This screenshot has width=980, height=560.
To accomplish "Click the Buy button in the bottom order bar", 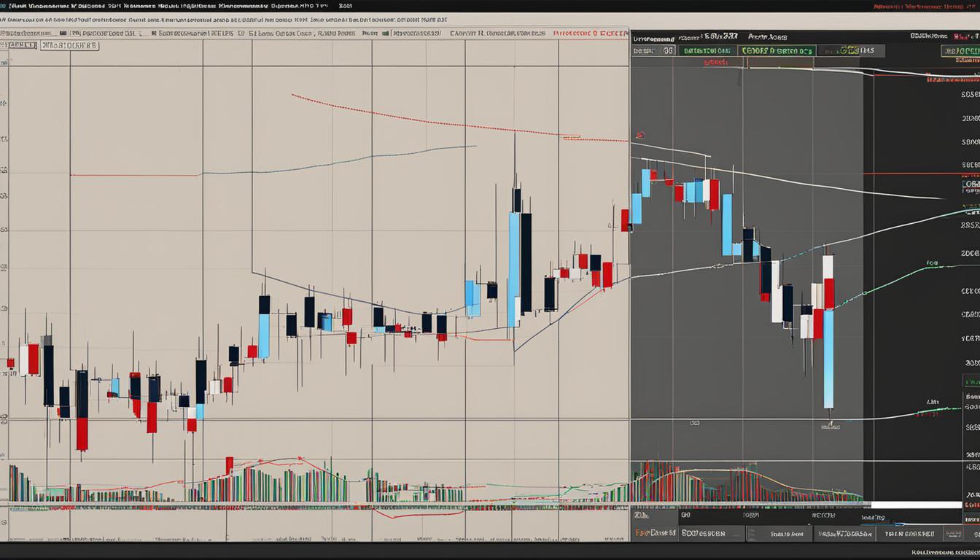I will tap(711, 533).
